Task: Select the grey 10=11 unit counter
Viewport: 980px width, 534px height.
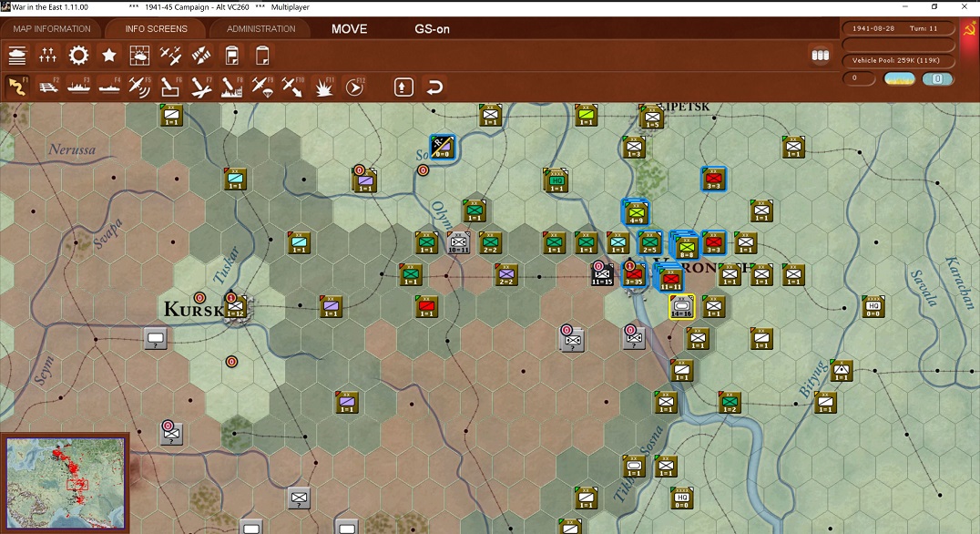Action: click(458, 242)
